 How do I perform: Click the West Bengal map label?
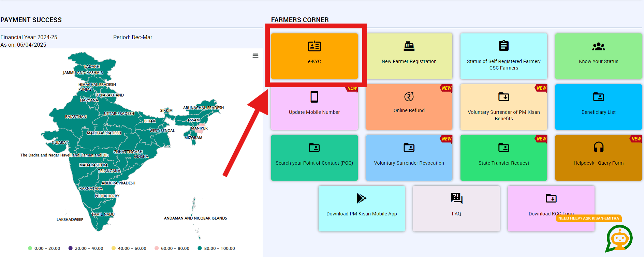pos(162,131)
